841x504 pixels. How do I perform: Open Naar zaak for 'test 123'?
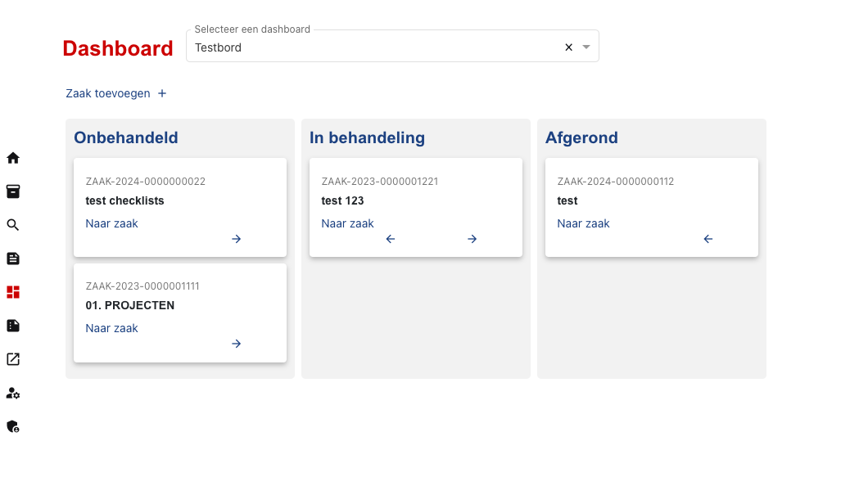click(x=347, y=223)
